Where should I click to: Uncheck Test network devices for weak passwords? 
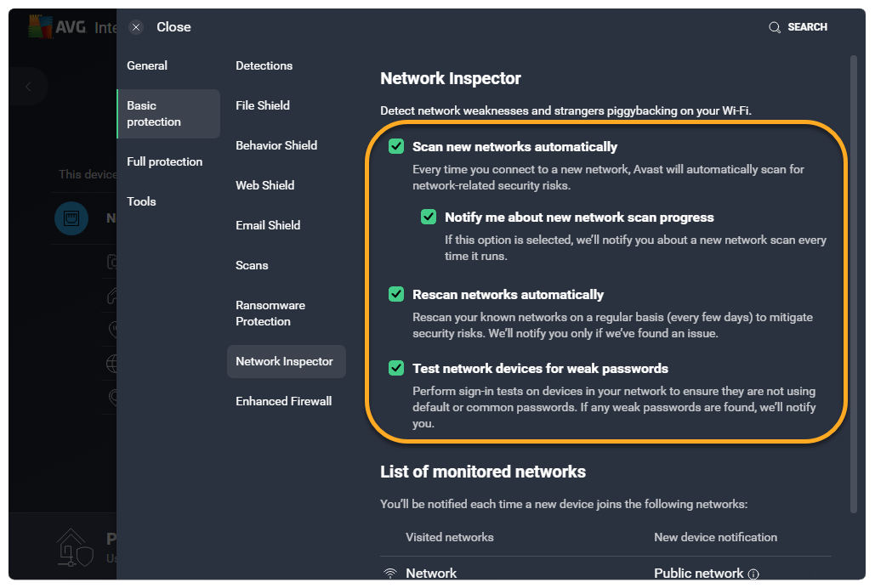pyautogui.click(x=396, y=368)
